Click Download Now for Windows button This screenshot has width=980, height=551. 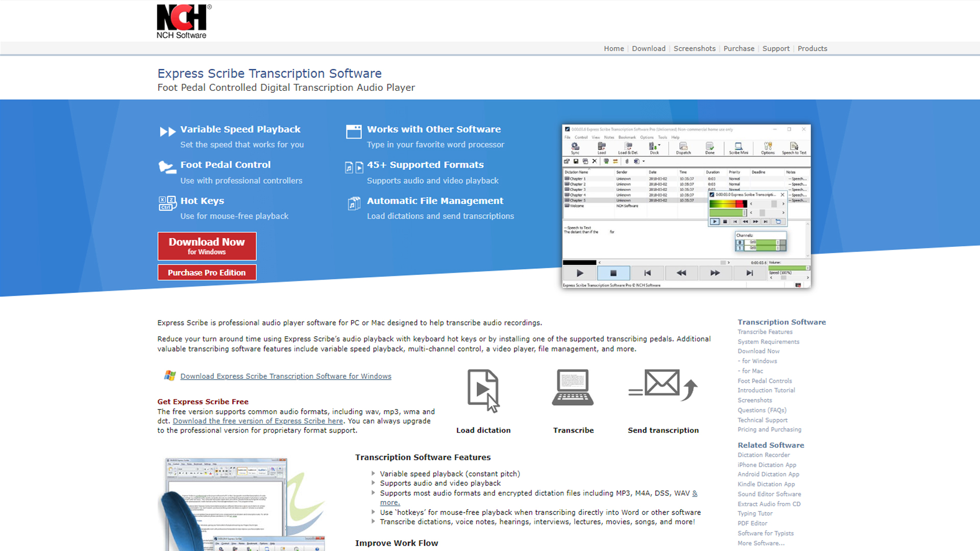[x=207, y=245]
